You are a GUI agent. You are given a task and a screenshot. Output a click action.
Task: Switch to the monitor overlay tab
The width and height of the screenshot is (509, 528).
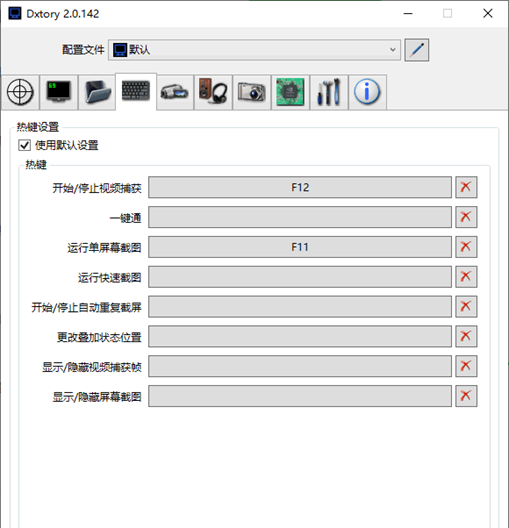pos(59,92)
